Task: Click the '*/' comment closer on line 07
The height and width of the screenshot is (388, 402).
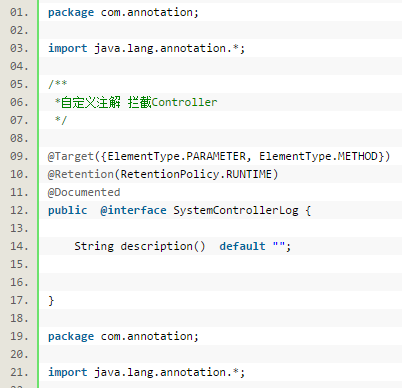Action: coord(61,120)
